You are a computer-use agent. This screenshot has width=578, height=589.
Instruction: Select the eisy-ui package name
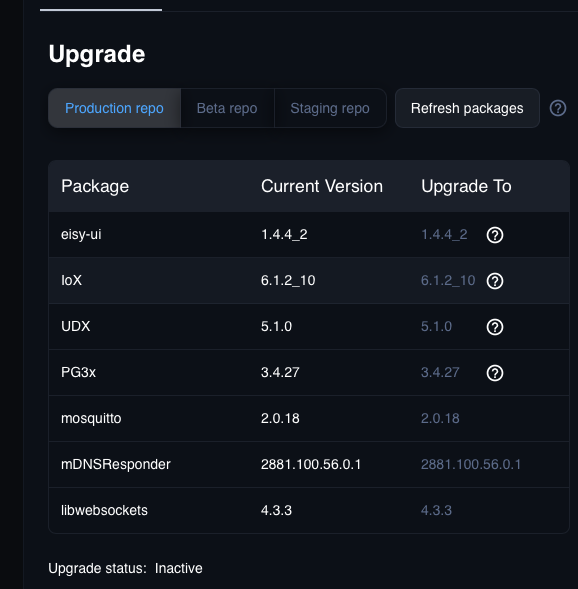[81, 235]
